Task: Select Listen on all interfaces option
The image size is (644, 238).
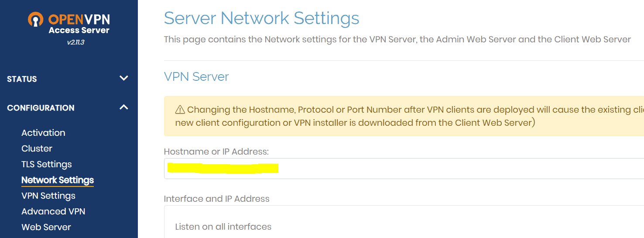Action: pyautogui.click(x=223, y=227)
